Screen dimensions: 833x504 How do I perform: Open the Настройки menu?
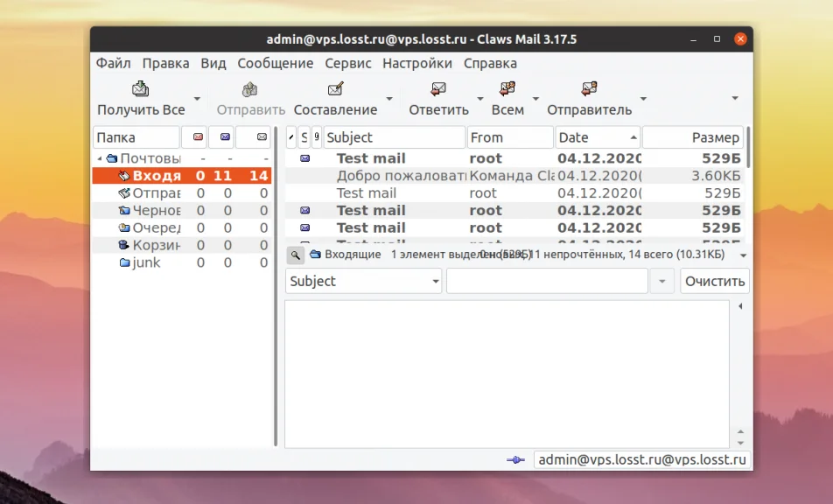click(417, 63)
